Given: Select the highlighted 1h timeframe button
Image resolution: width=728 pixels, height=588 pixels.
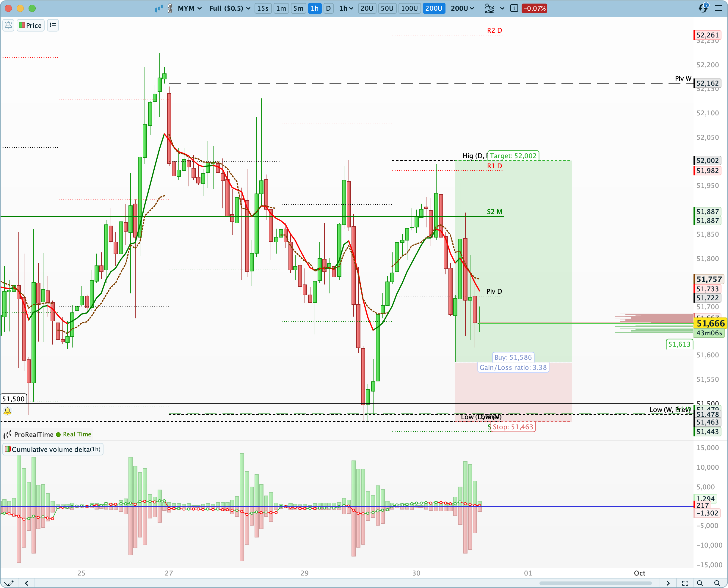Looking at the screenshot, I should pos(315,8).
